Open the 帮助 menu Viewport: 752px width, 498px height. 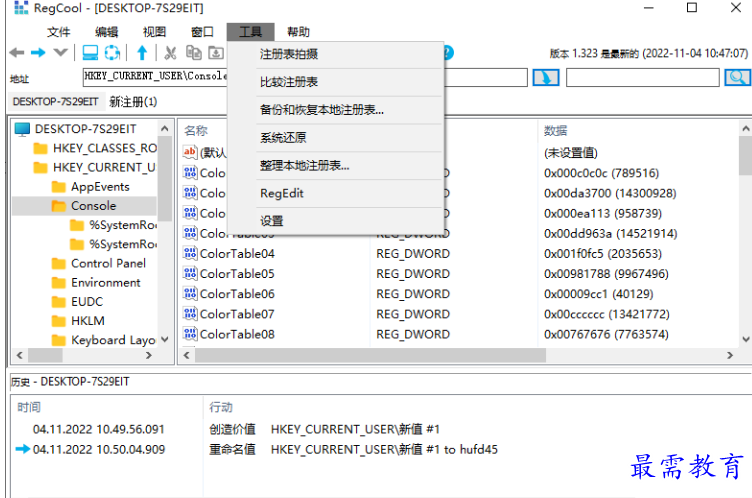(x=298, y=32)
